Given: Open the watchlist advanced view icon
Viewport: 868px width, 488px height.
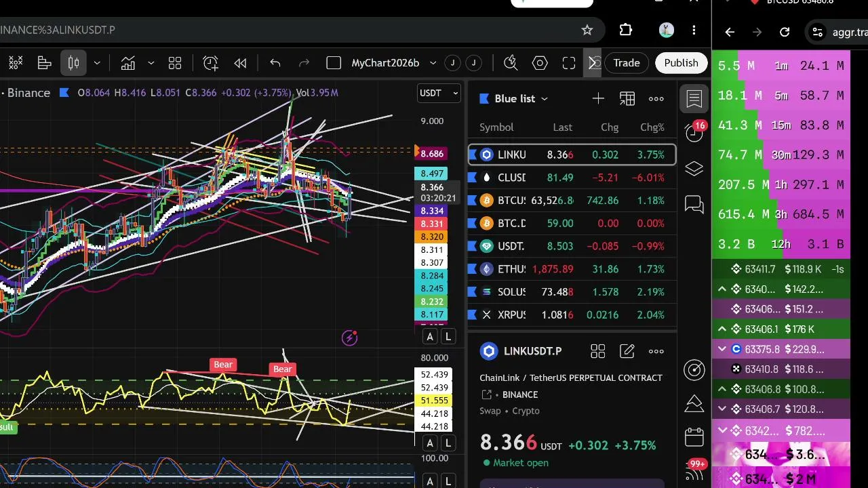Looking at the screenshot, I should click(627, 99).
